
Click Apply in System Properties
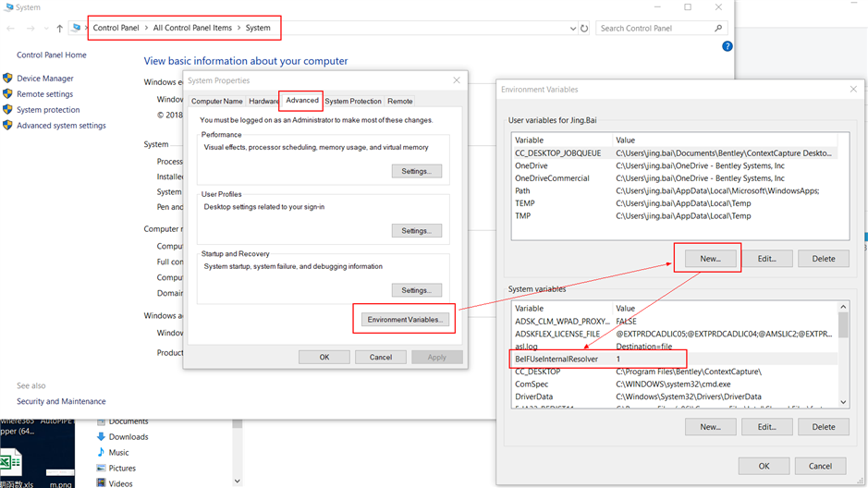pos(436,357)
